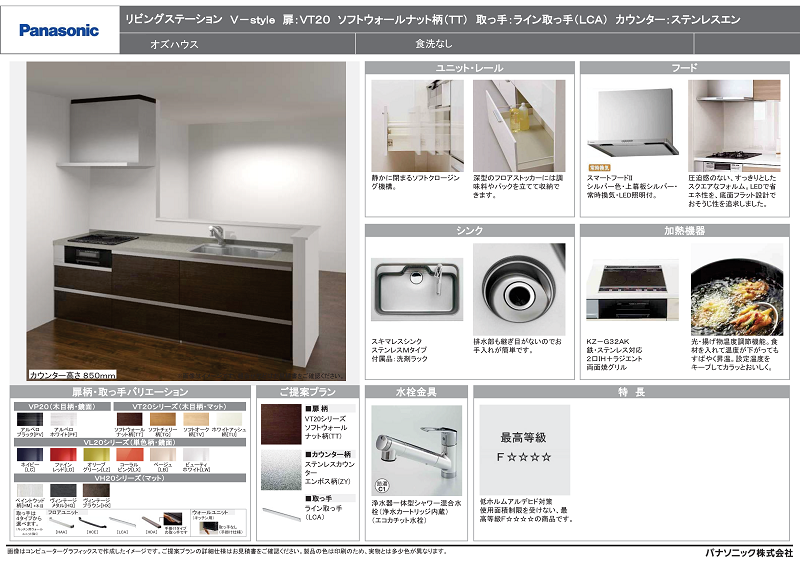The width and height of the screenshot is (800, 565).
Task: Click the 食洗なし header cell
Action: pos(524,44)
